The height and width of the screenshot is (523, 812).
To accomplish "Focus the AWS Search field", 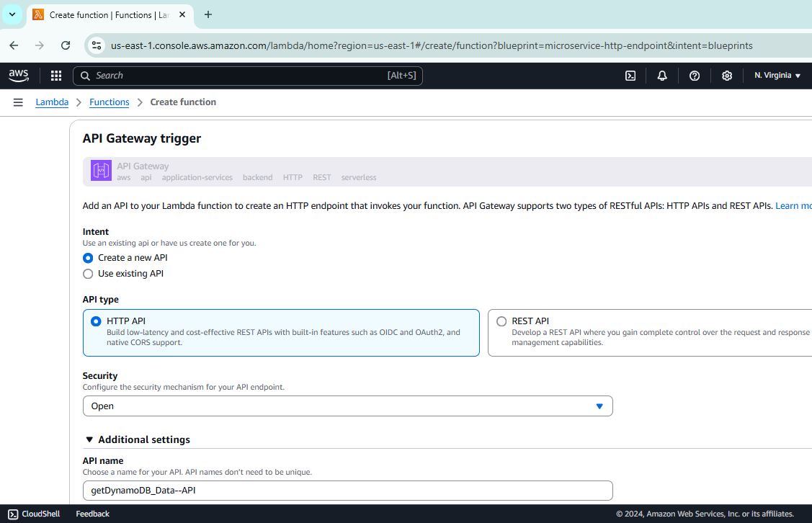I will click(248, 76).
